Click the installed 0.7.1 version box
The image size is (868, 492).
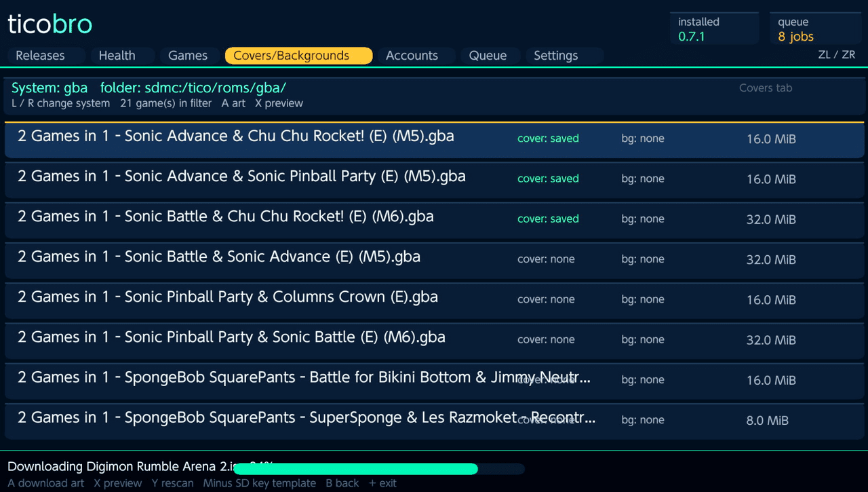coord(714,29)
